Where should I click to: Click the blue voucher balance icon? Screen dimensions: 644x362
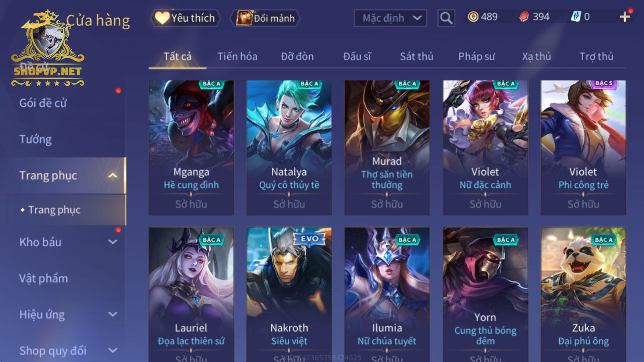576,17
